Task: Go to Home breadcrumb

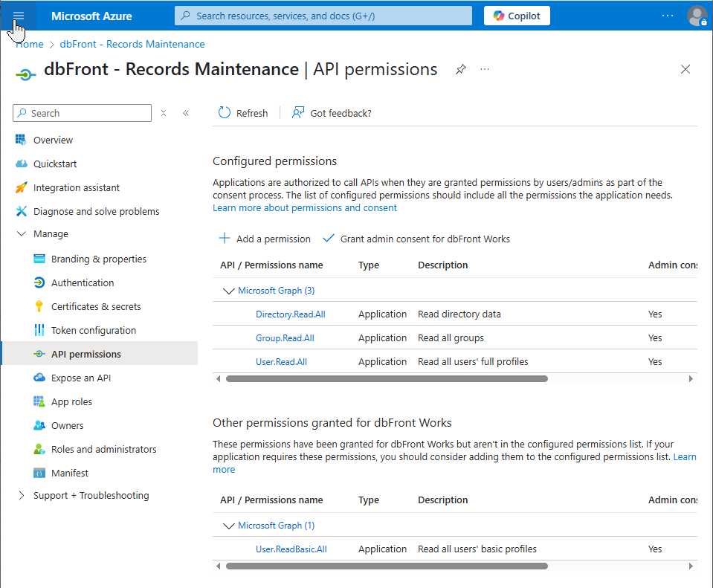Action: coord(30,44)
